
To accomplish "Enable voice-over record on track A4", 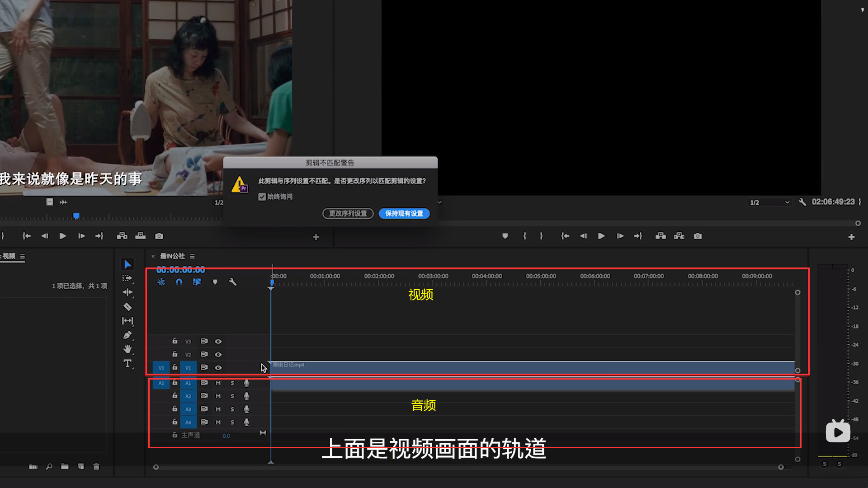I will click(246, 422).
